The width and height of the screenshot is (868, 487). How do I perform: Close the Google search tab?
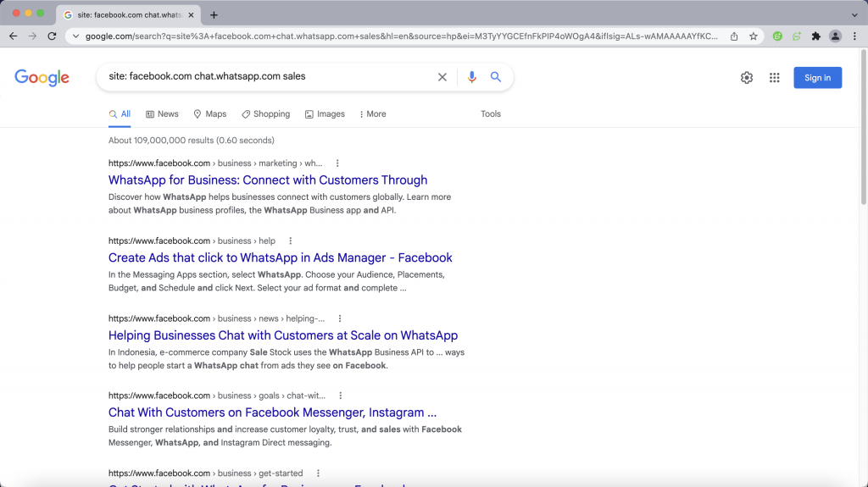(191, 15)
